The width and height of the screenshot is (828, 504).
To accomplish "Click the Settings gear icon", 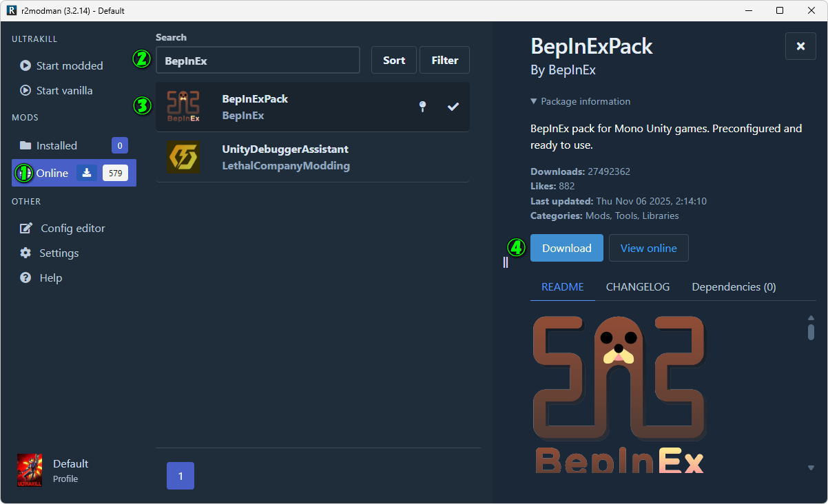I will (x=25, y=253).
